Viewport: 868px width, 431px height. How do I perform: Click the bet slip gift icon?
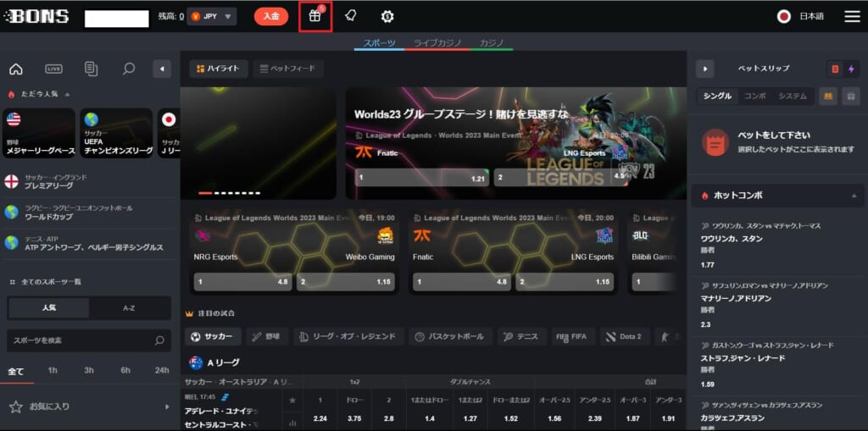tap(851, 96)
